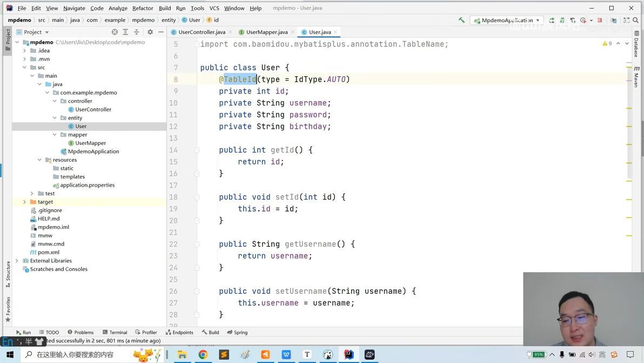Click the Build project hammer icon
The image size is (644, 363).
pyautogui.click(x=461, y=19)
